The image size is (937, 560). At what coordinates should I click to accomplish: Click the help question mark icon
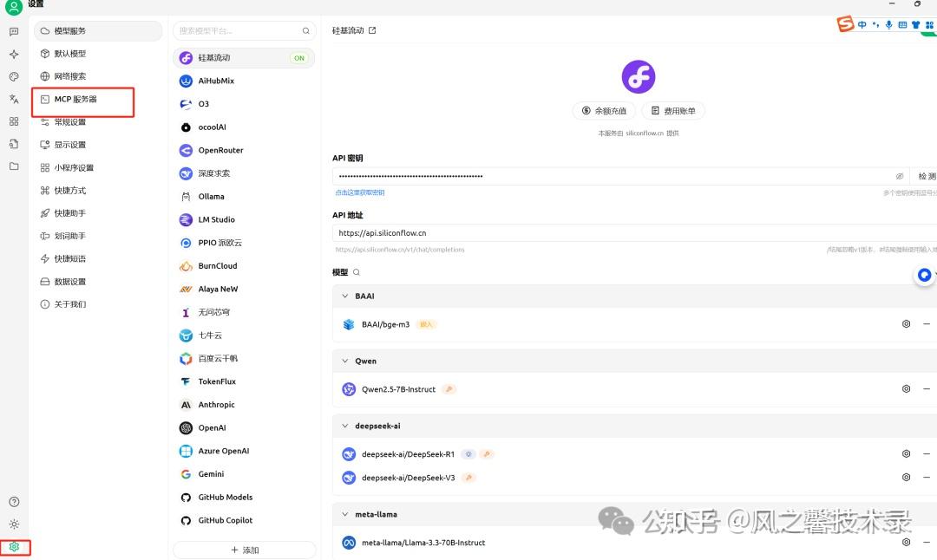point(15,502)
